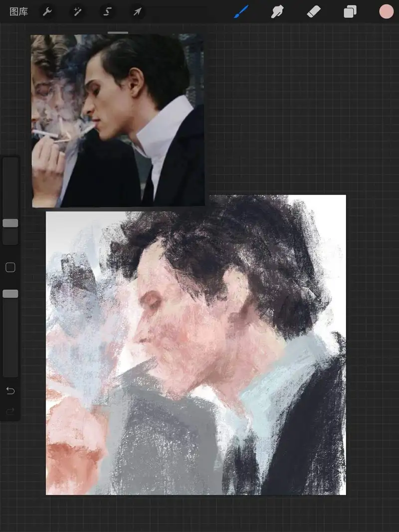Tap the grab handle above the reference photo
Viewport: 399px width, 532px height.
(x=118, y=32)
